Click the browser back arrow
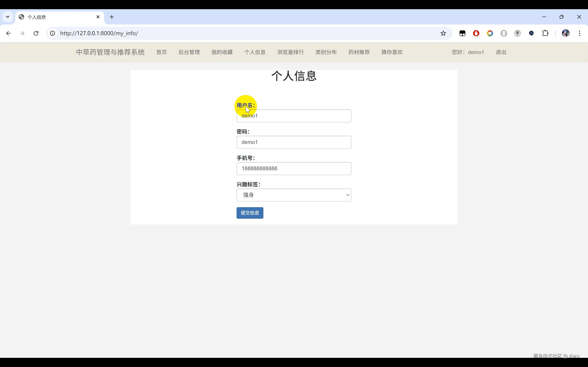 click(8, 33)
